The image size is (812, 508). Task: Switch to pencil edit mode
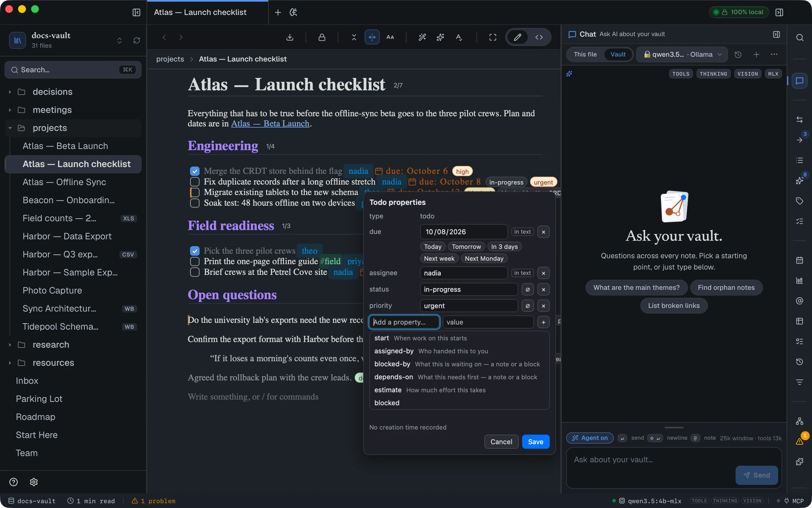pos(517,37)
